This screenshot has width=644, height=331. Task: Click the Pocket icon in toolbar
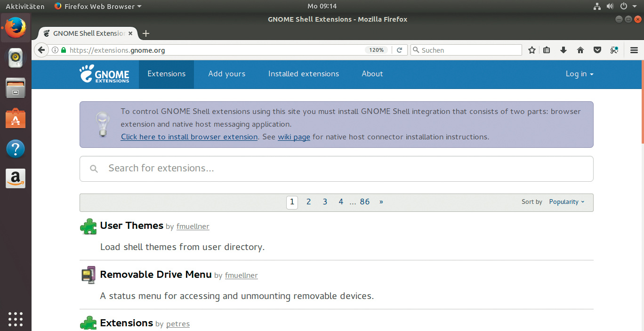coord(597,50)
